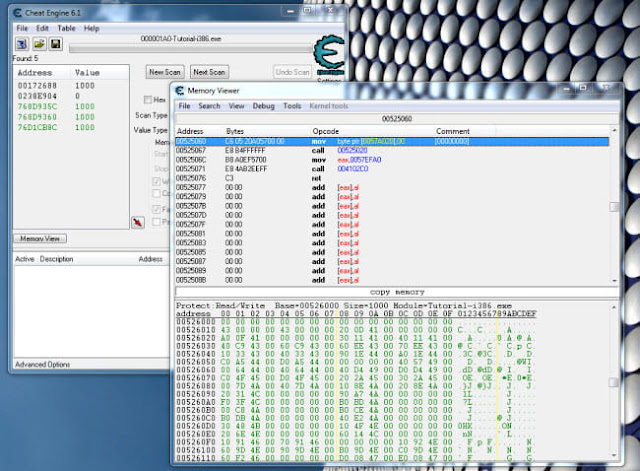640x471 pixels.
Task: Select disassembler row 00525071 call
Action: click(x=392, y=169)
